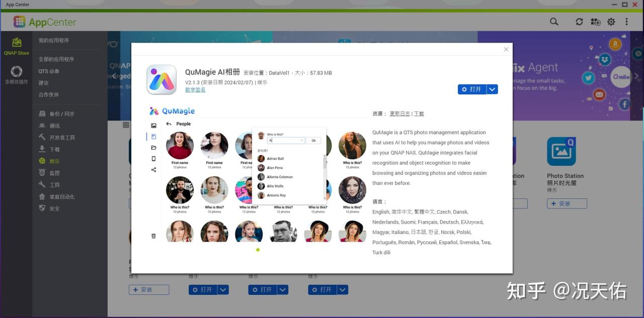Open 多媒体插件 section in left sidebar
Screen dimensions: 644x318
pos(17,75)
